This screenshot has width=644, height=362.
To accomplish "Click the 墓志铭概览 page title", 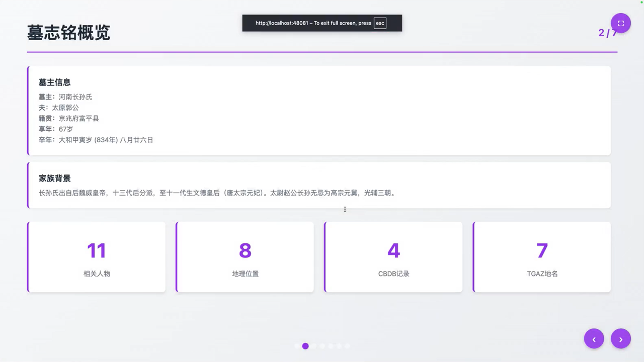I will tap(68, 33).
